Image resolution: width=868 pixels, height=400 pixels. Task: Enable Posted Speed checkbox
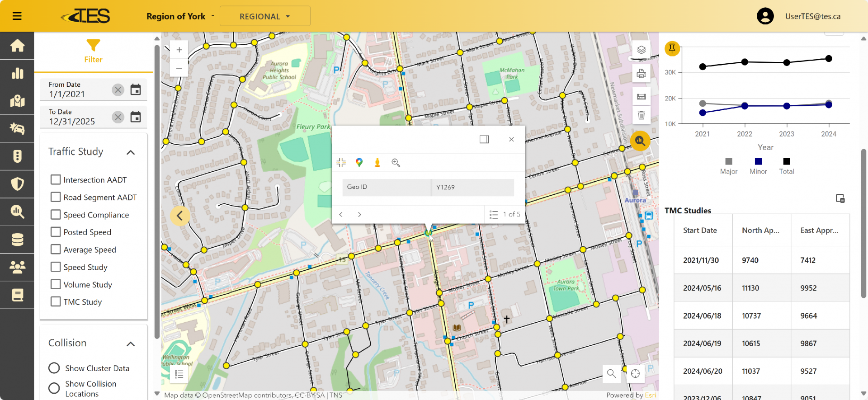56,232
